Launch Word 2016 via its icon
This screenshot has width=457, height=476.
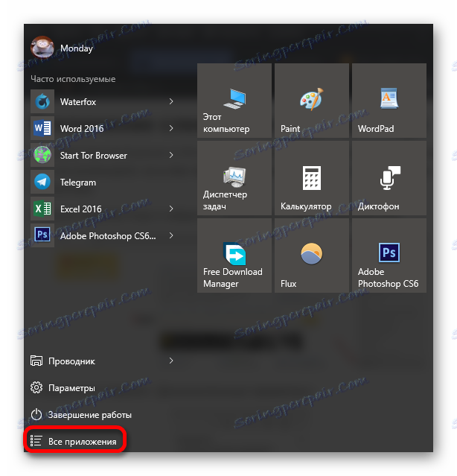[x=42, y=128]
